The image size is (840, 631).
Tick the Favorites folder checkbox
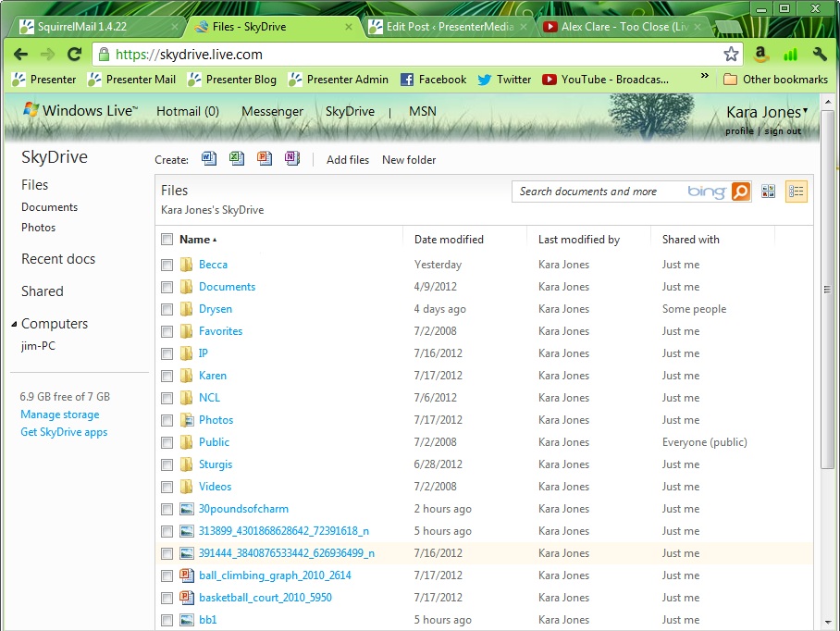click(x=167, y=331)
